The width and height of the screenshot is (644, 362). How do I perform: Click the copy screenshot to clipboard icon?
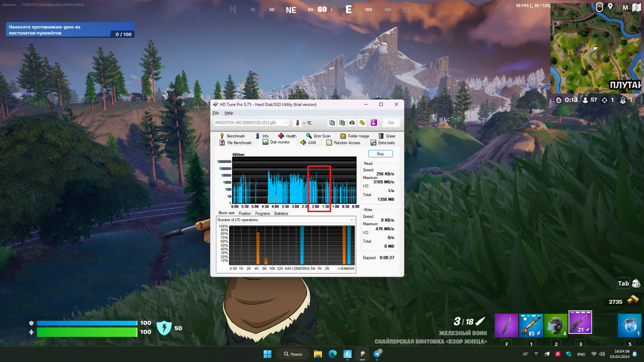(x=342, y=123)
